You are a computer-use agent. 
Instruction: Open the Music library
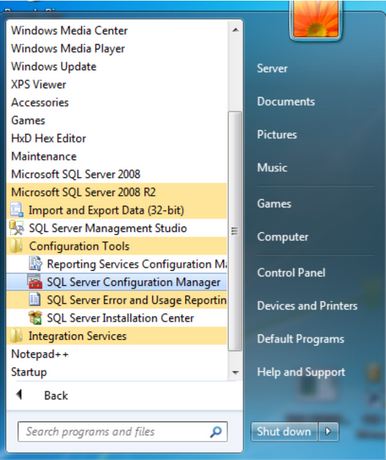click(x=272, y=168)
